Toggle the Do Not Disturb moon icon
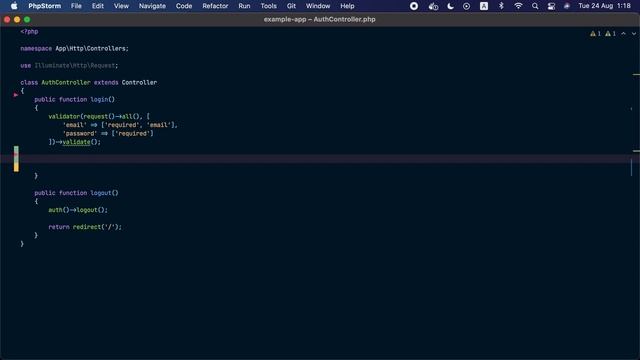640x360 pixels. (450, 6)
